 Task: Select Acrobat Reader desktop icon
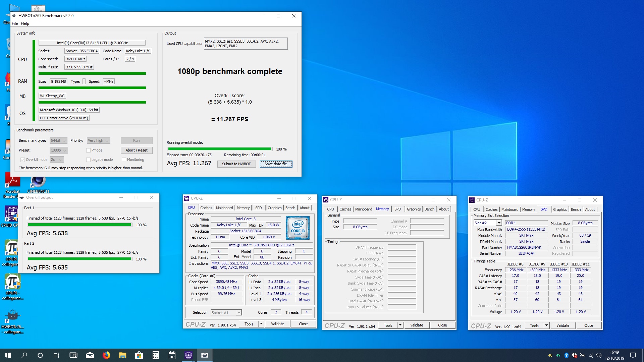pos(12,186)
